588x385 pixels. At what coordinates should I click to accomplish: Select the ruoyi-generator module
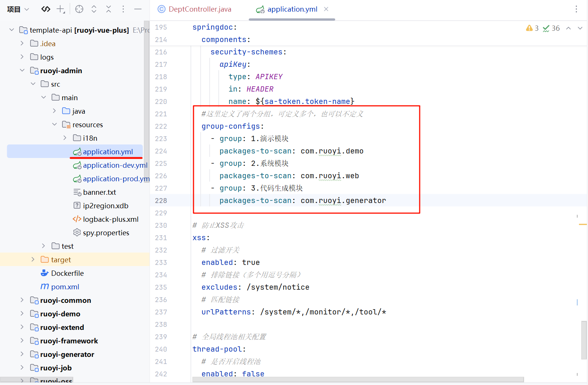point(67,354)
